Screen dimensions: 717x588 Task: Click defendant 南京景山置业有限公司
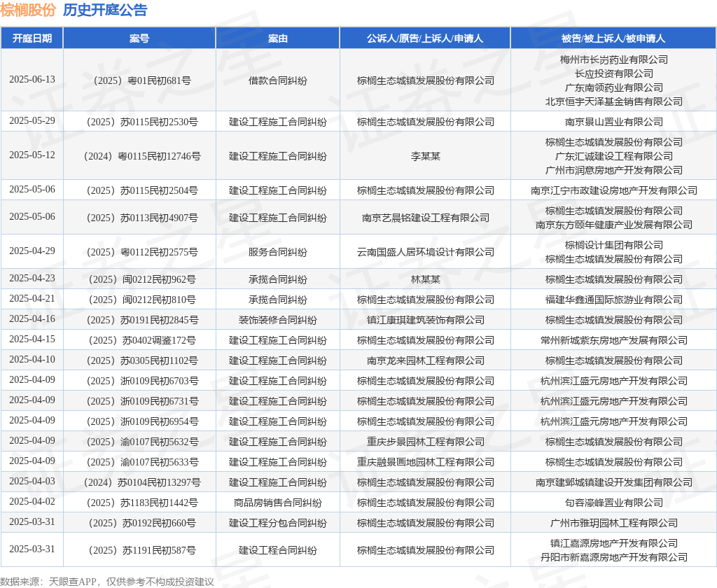coord(613,122)
